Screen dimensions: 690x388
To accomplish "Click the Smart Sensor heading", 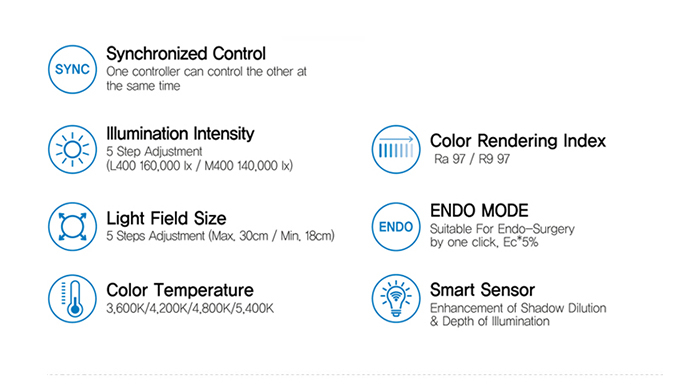I will 482,290.
